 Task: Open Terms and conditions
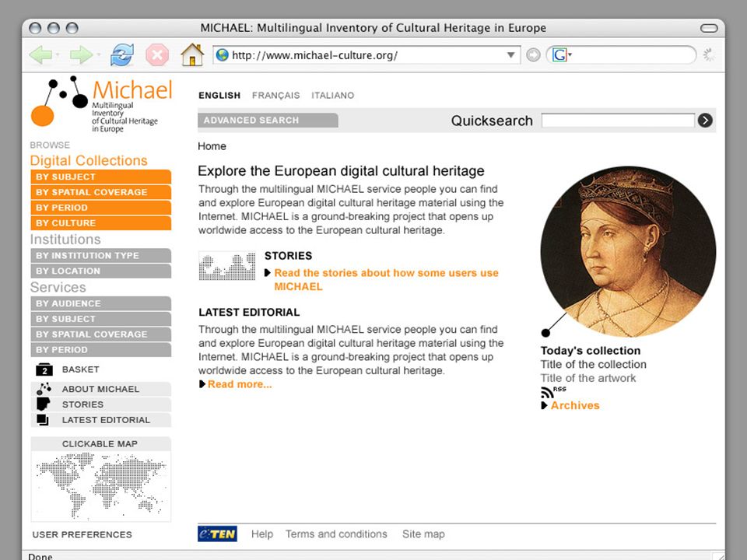pyautogui.click(x=336, y=534)
